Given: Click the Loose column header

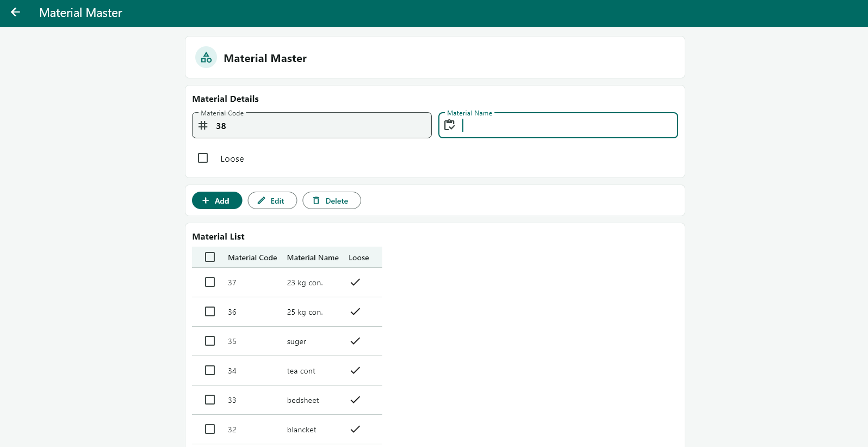Looking at the screenshot, I should (x=359, y=258).
